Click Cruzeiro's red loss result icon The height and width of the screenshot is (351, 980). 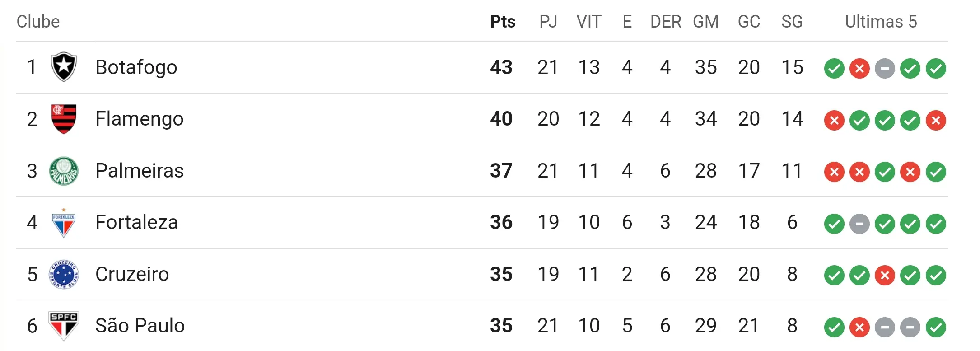pos(885,276)
